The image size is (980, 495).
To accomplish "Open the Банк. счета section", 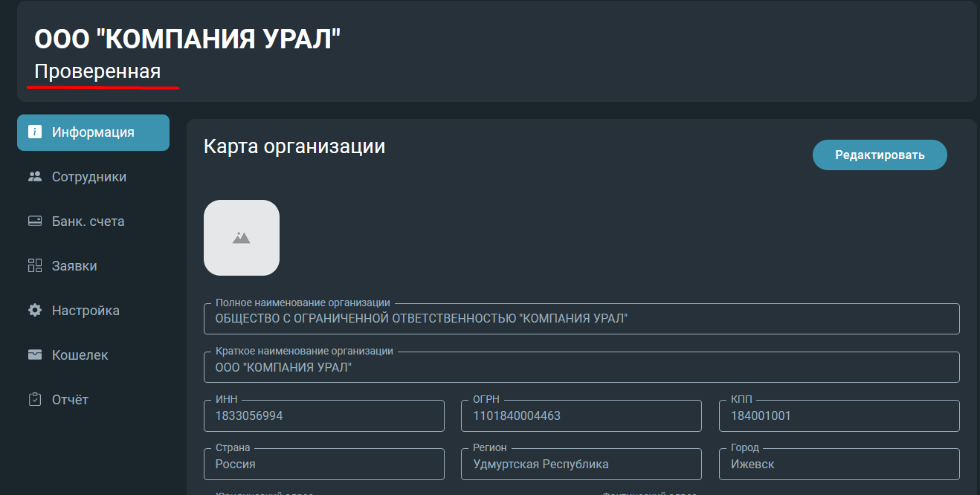I will tap(93, 221).
